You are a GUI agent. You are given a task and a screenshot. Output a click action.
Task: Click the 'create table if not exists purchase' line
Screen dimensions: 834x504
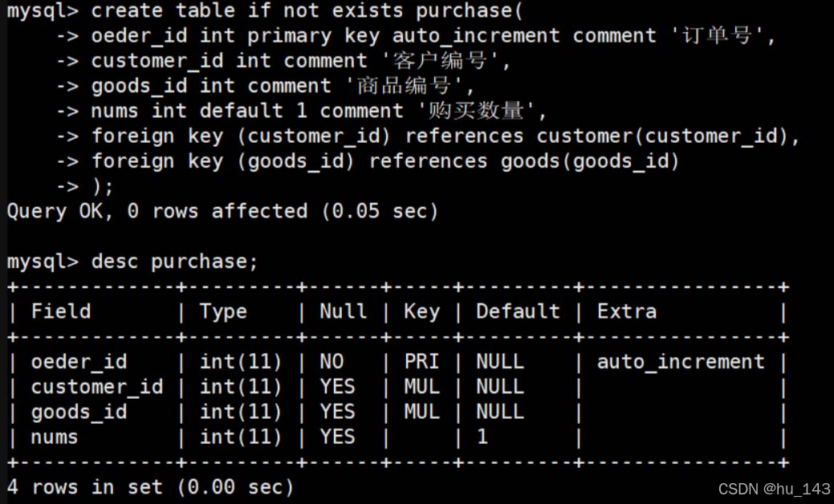(x=265, y=11)
